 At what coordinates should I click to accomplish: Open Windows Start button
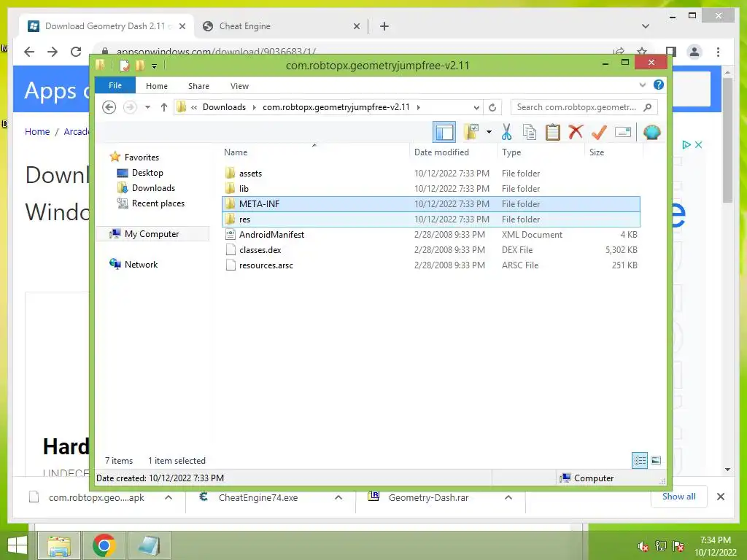(x=18, y=545)
